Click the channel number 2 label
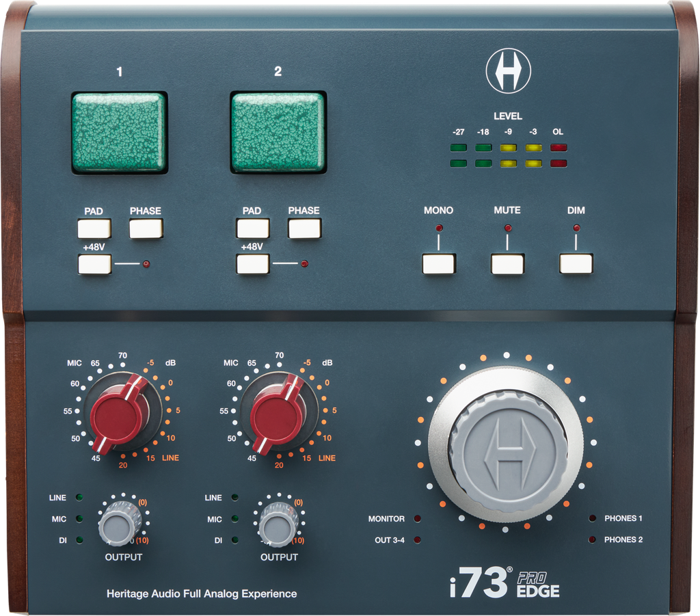Viewport: 700px width, 616px height. [x=278, y=71]
